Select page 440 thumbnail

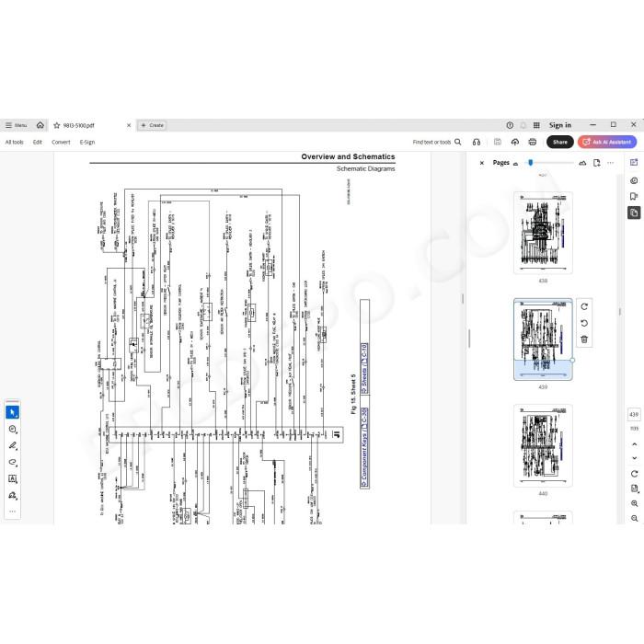point(543,445)
